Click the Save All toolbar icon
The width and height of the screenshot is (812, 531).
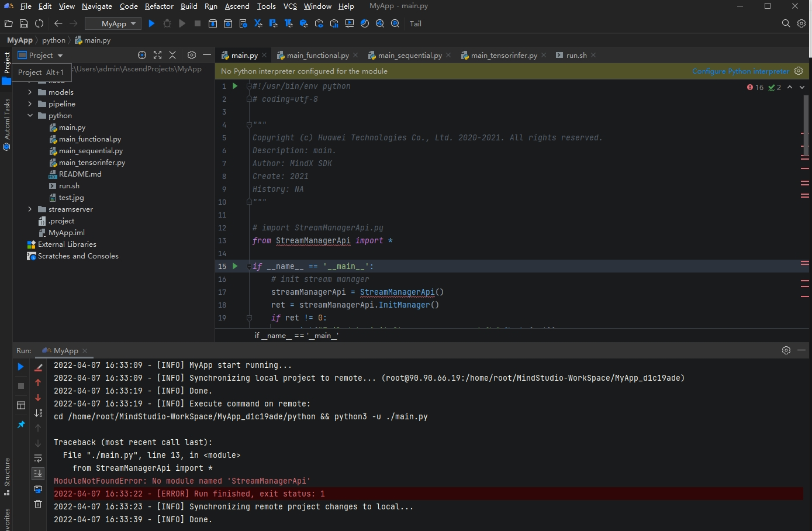pyautogui.click(x=24, y=23)
